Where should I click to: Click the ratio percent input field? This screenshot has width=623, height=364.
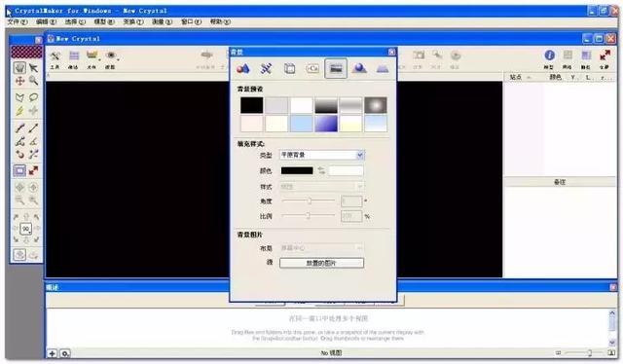coord(351,216)
